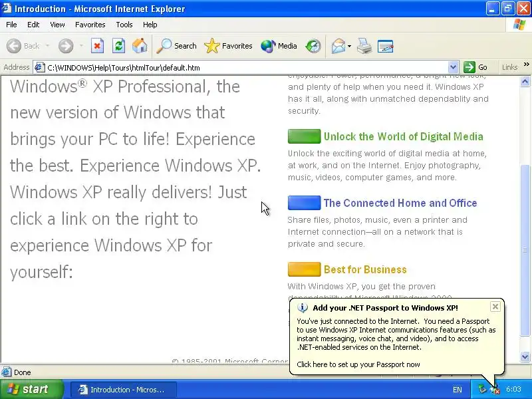
Task: Click the Forward navigation arrow
Action: pos(65,46)
